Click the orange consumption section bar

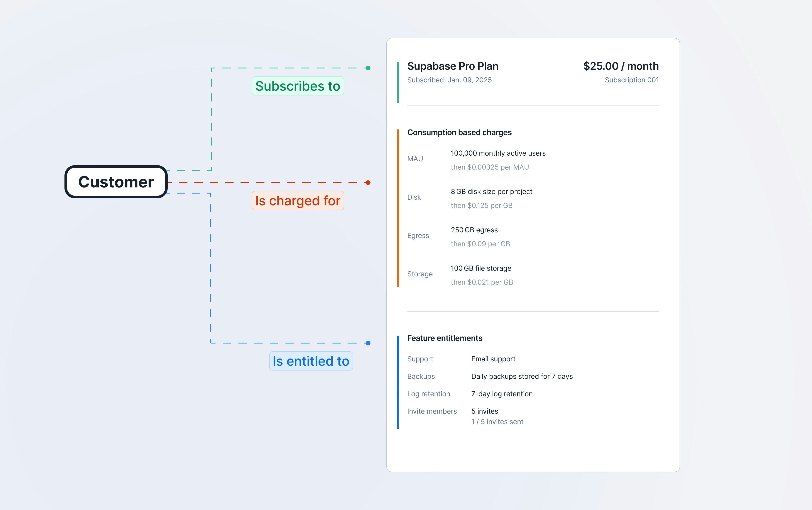pos(398,208)
